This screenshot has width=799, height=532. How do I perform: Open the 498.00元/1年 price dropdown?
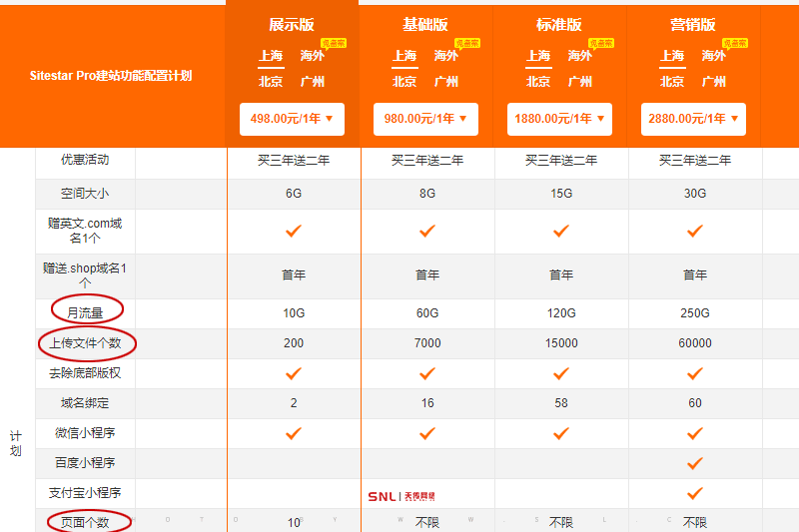[292, 119]
